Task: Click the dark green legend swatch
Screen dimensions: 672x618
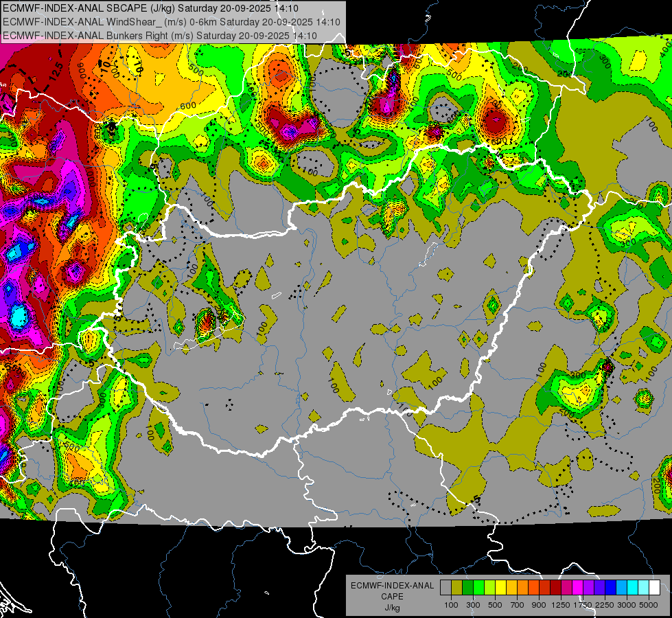Action: tap(467, 588)
